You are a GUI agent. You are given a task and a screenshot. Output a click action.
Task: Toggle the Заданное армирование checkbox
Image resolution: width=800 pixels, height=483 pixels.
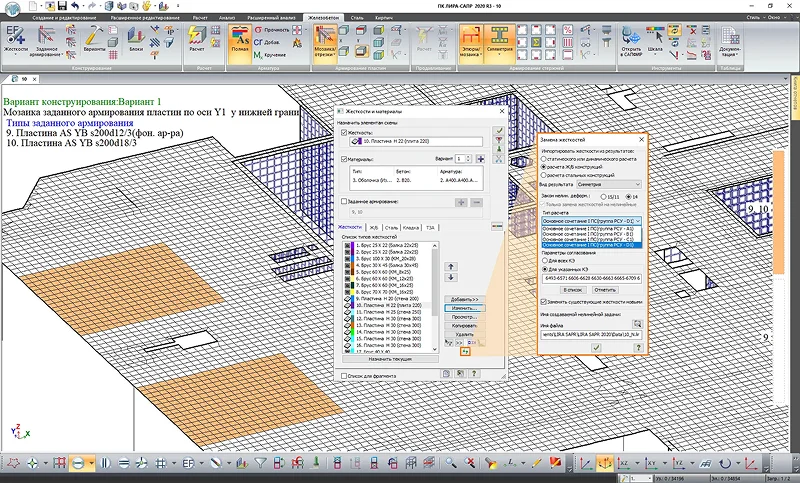pos(344,201)
